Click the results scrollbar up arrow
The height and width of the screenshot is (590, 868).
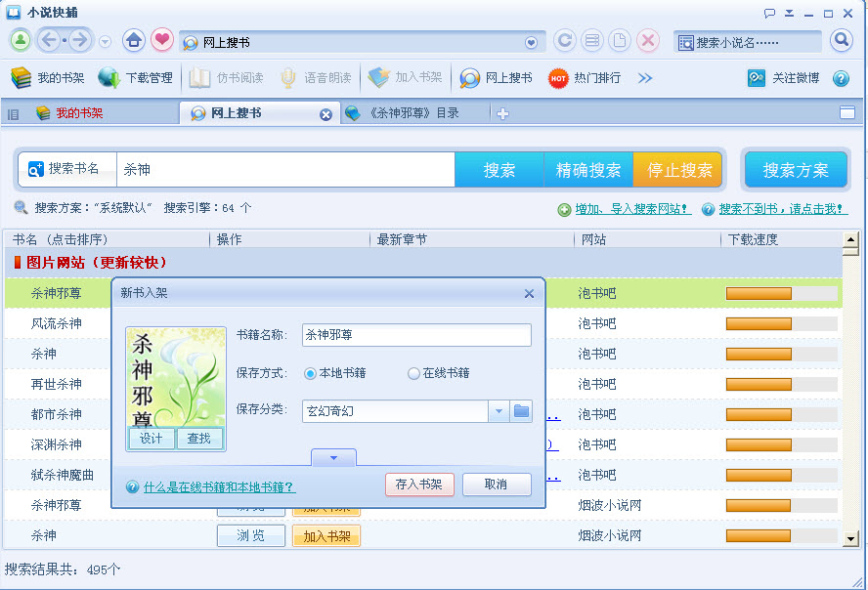coord(850,239)
